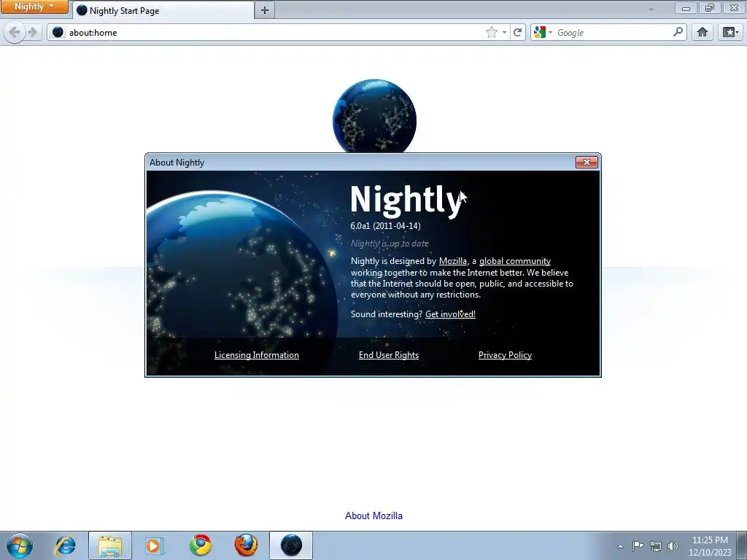Viewport: 747px width, 560px height.
Task: Open Windows Explorer folder in taskbar
Action: pyautogui.click(x=110, y=545)
